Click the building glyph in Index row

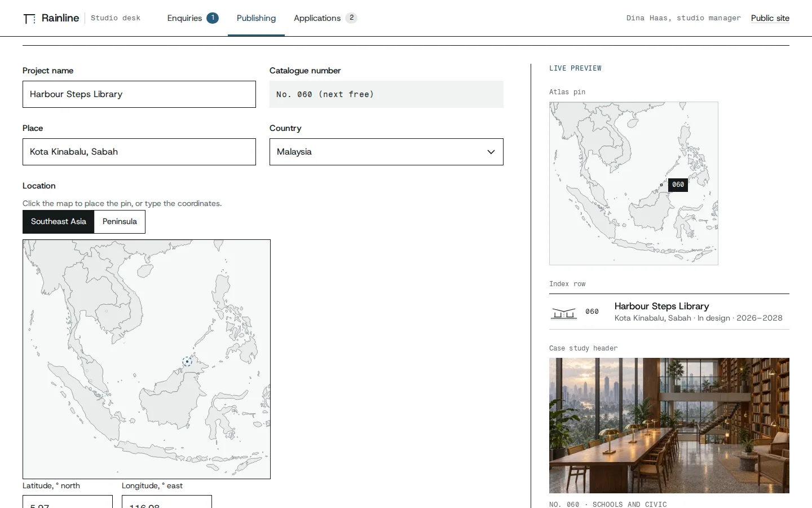(x=564, y=313)
